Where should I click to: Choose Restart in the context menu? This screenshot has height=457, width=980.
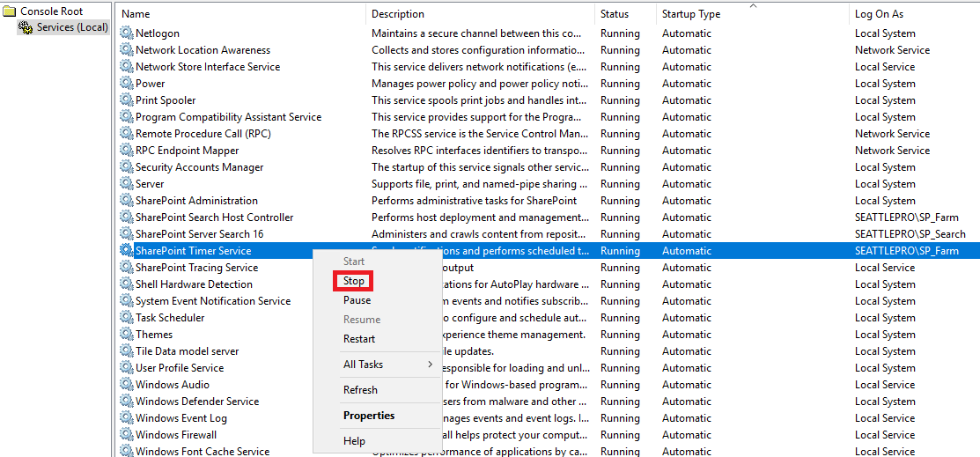359,339
